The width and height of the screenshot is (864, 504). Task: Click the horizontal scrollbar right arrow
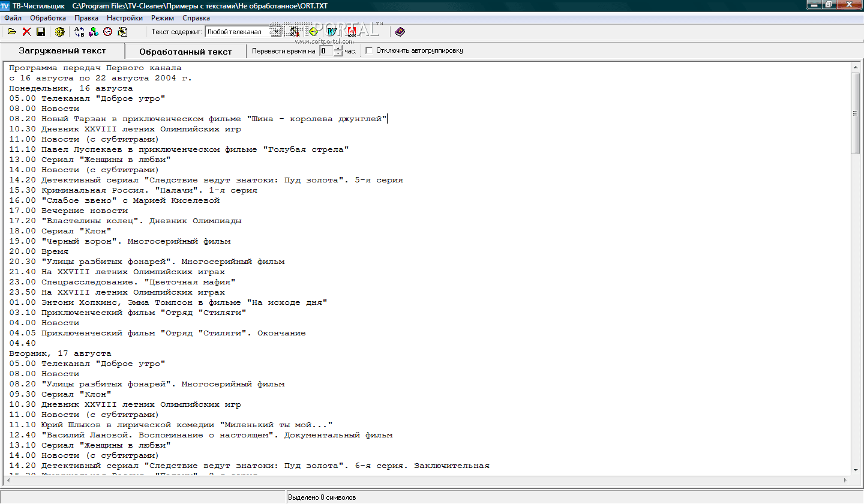[x=847, y=481]
